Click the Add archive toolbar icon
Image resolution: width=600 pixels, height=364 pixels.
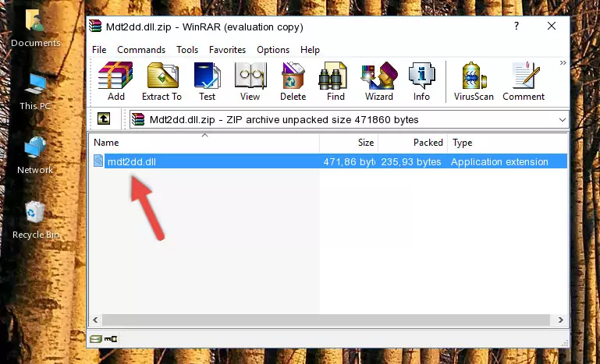tap(115, 81)
